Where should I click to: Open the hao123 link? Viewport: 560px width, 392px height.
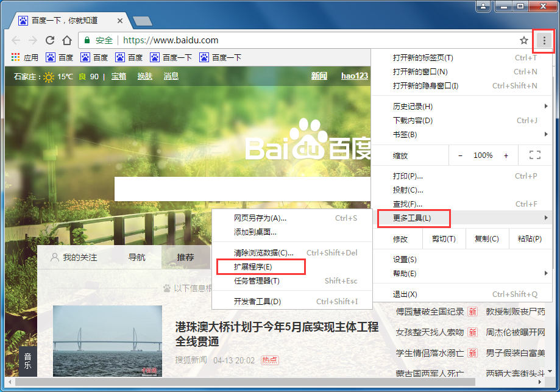[354, 76]
